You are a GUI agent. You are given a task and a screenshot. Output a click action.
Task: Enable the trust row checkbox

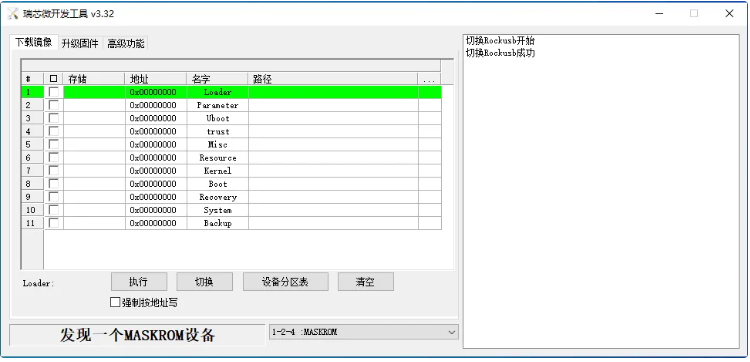pyautogui.click(x=54, y=131)
